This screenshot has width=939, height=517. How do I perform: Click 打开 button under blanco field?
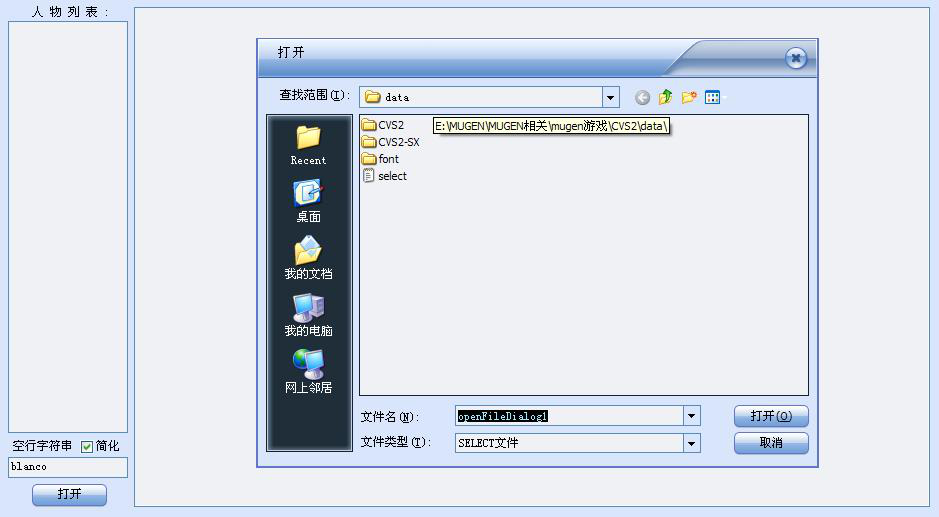pos(69,494)
